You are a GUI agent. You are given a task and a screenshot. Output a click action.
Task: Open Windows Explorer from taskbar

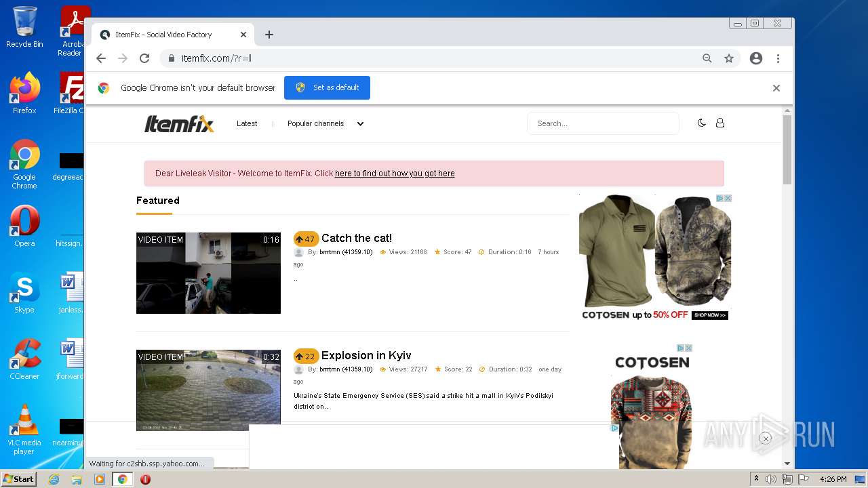77,479
